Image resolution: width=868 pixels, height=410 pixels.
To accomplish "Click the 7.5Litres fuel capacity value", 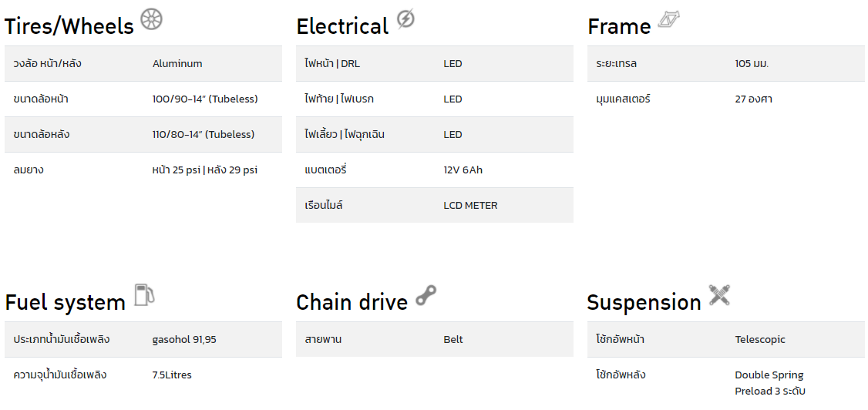I will coord(172,375).
